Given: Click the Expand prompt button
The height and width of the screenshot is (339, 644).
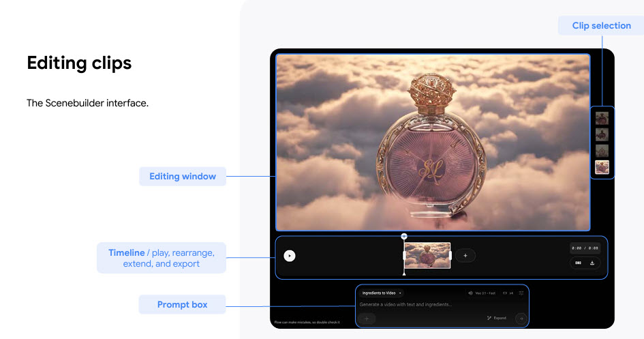Looking at the screenshot, I should point(497,318).
